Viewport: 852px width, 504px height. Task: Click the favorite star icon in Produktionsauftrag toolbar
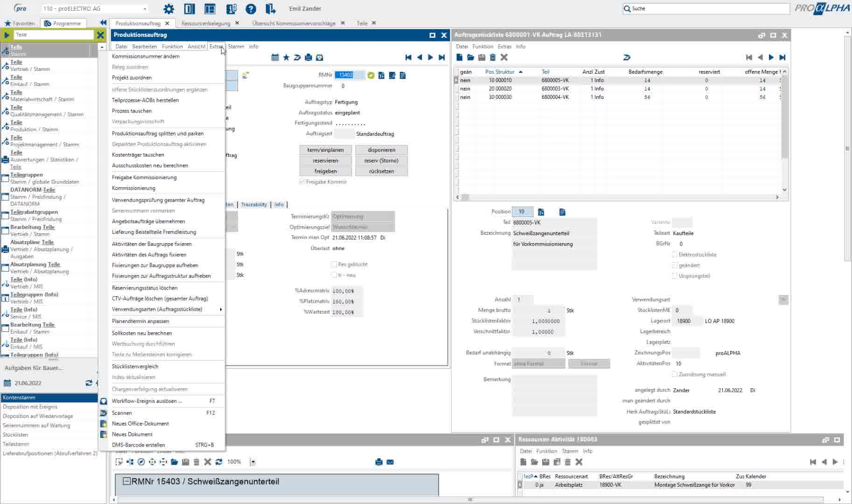(x=286, y=57)
